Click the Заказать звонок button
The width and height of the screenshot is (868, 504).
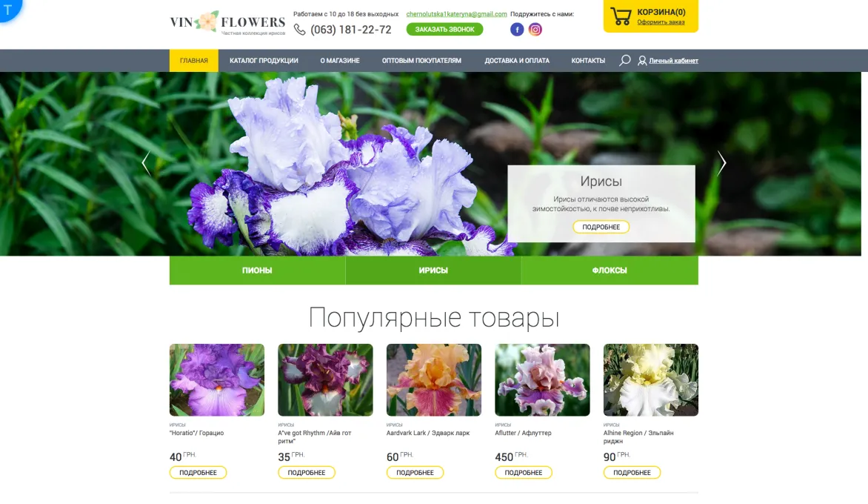[444, 30]
